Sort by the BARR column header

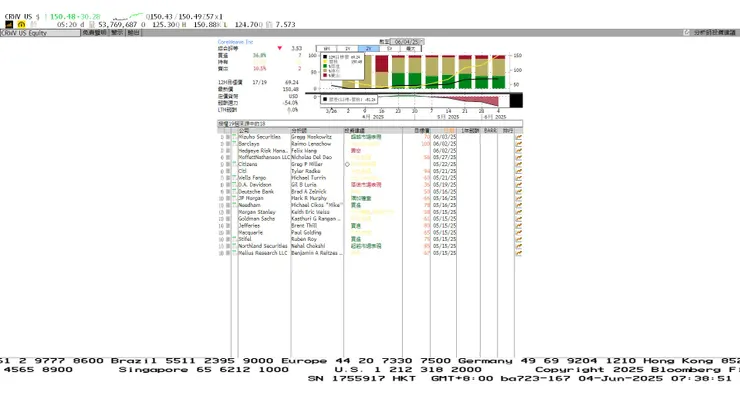490,130
